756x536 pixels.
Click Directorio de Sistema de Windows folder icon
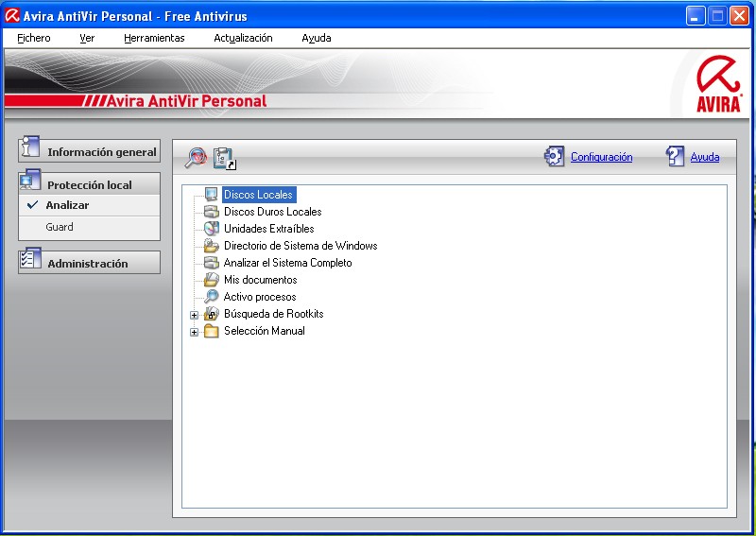coord(211,246)
